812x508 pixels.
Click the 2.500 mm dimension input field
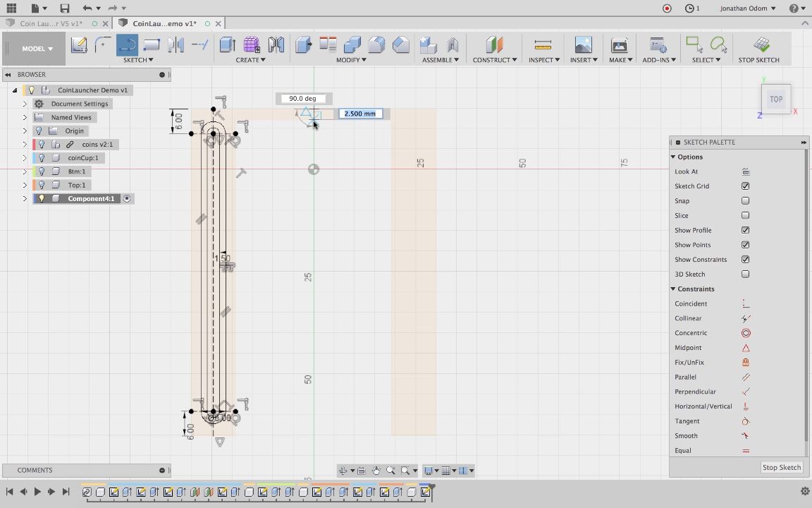point(360,114)
